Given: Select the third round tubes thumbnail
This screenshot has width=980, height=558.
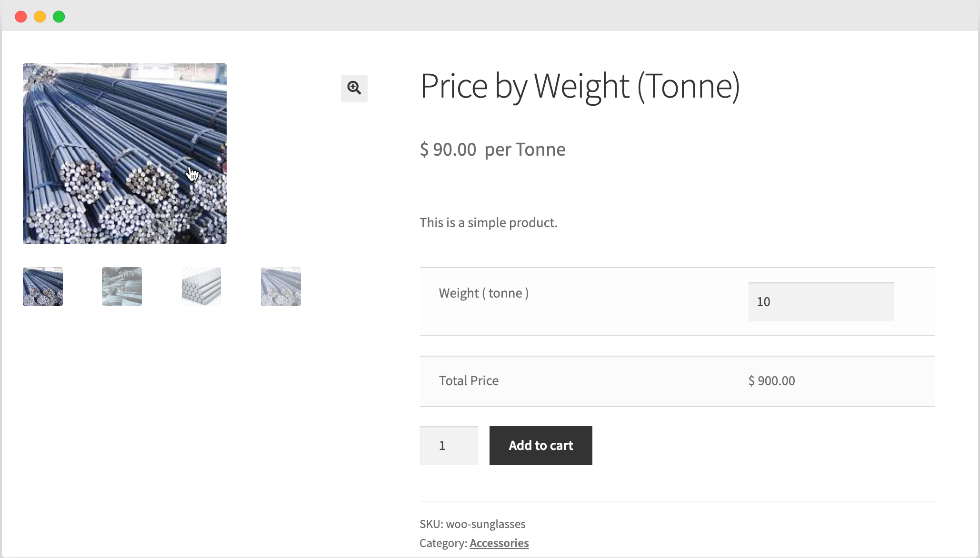Looking at the screenshot, I should tap(201, 286).
